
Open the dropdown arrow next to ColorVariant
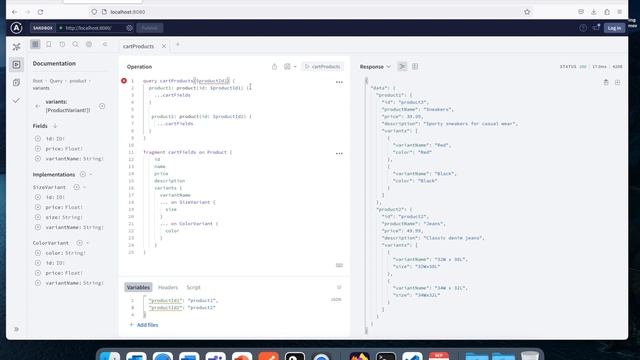pyautogui.click(x=87, y=243)
